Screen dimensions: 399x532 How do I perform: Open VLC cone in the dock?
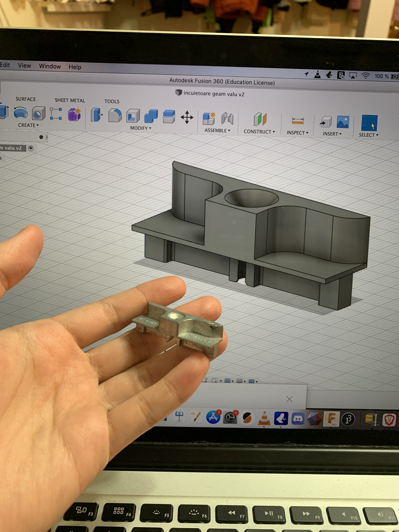[264, 418]
